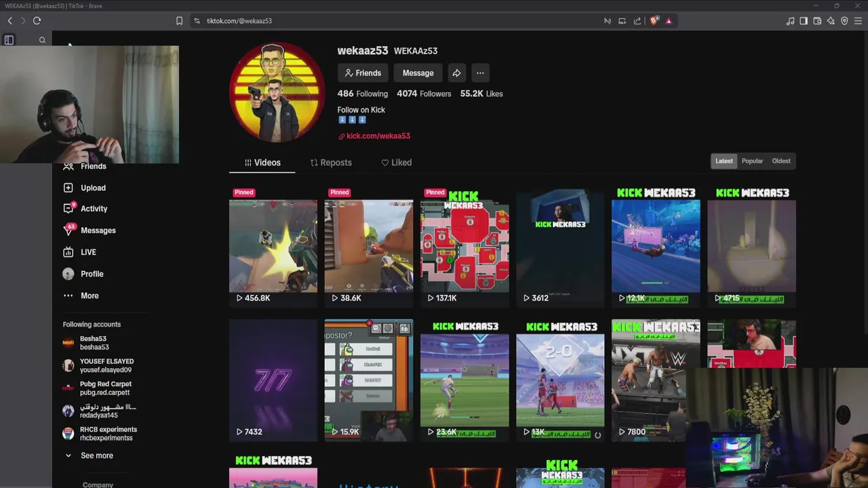Viewport: 868px width, 488px height.
Task: Click the Activity notification icon
Action: coord(68,209)
